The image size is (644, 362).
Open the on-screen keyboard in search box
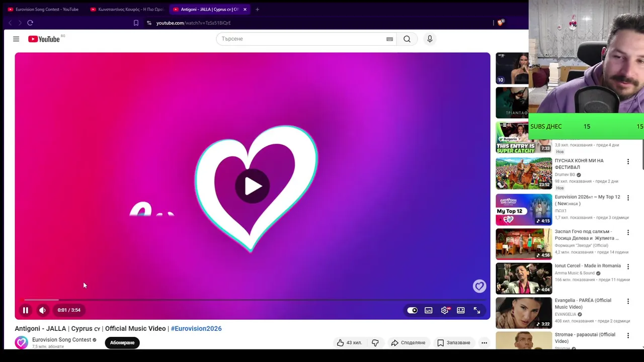tap(389, 39)
